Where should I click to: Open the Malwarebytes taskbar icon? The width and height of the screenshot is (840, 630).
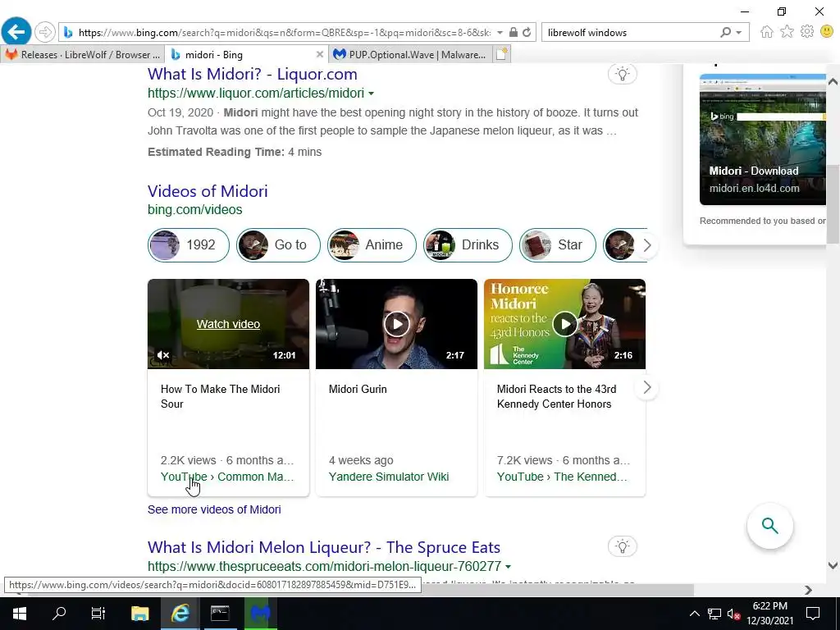260,613
